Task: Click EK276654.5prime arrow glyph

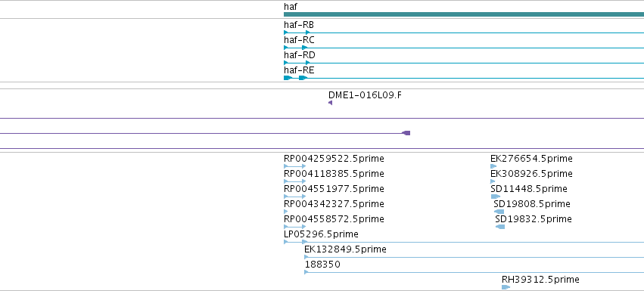Action: pos(493,166)
